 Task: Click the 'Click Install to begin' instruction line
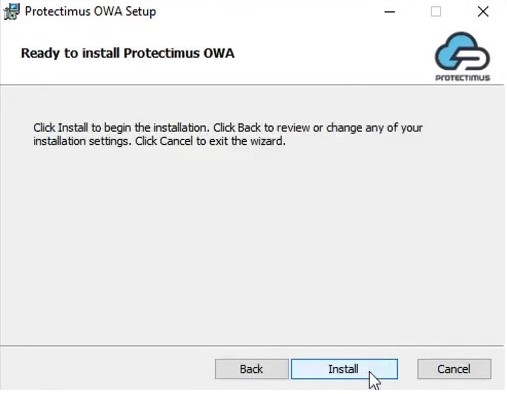[228, 128]
